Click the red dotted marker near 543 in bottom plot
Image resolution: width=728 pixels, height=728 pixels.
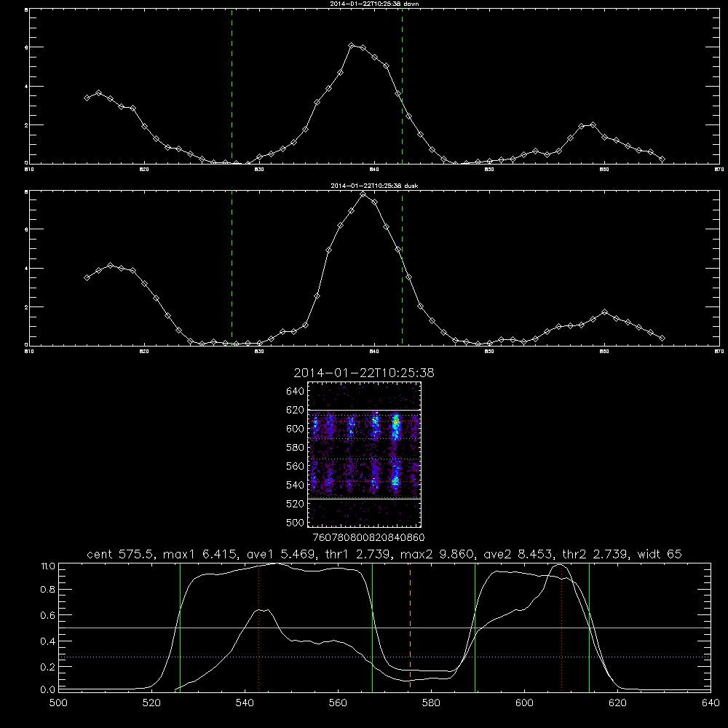pos(258,627)
